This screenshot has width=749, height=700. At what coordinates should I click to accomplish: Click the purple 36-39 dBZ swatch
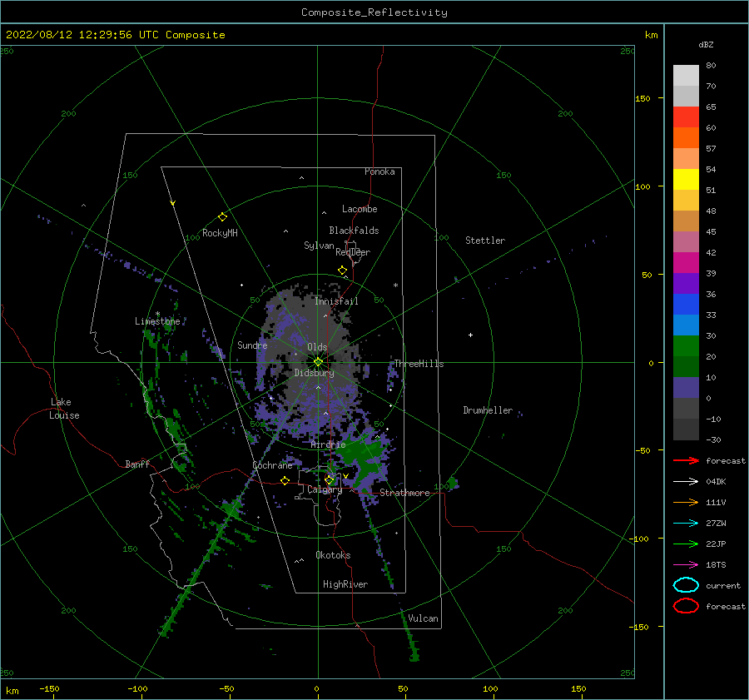tap(686, 283)
